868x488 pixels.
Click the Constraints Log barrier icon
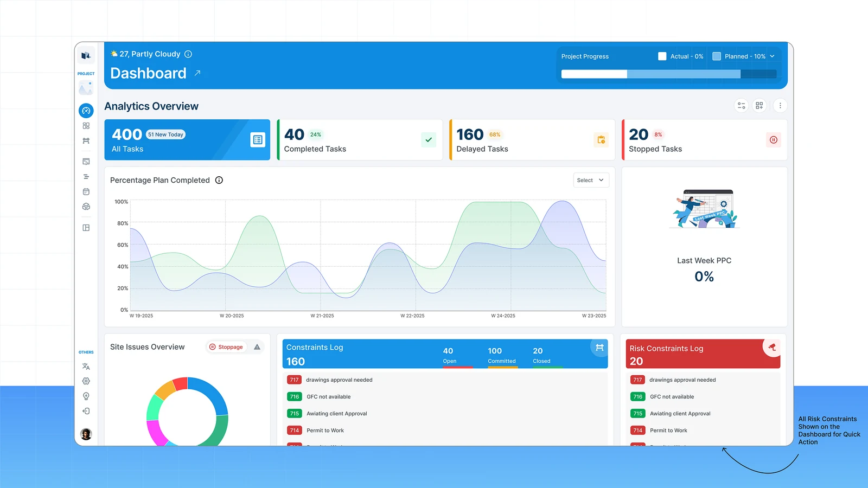(x=599, y=348)
